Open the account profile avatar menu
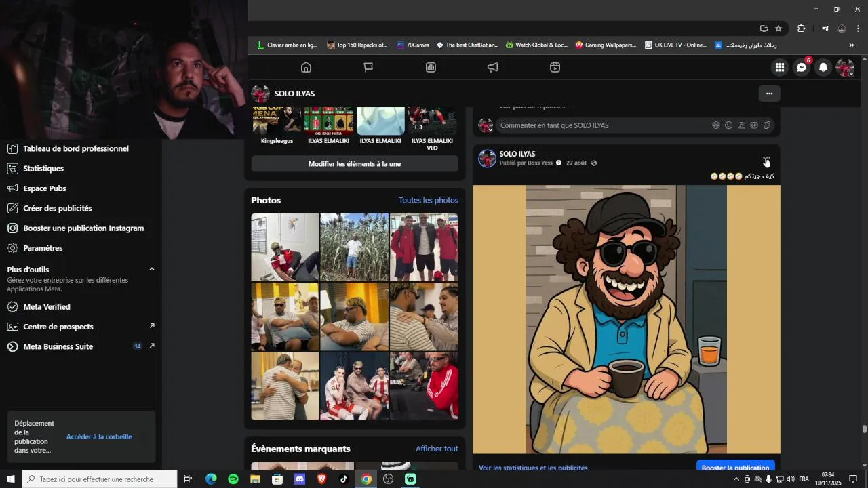Viewport: 868px width, 488px height. coord(845,67)
